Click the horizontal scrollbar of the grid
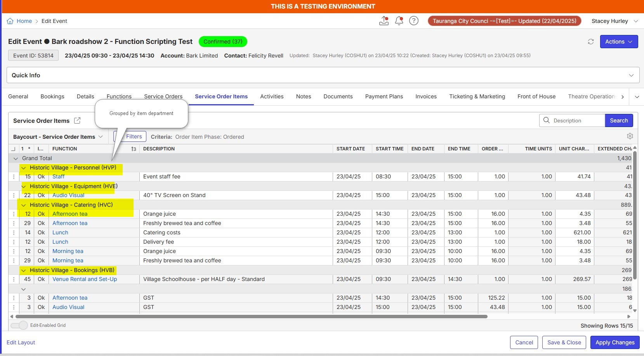Viewport: 644px width, 356px height. pyautogui.click(x=251, y=316)
